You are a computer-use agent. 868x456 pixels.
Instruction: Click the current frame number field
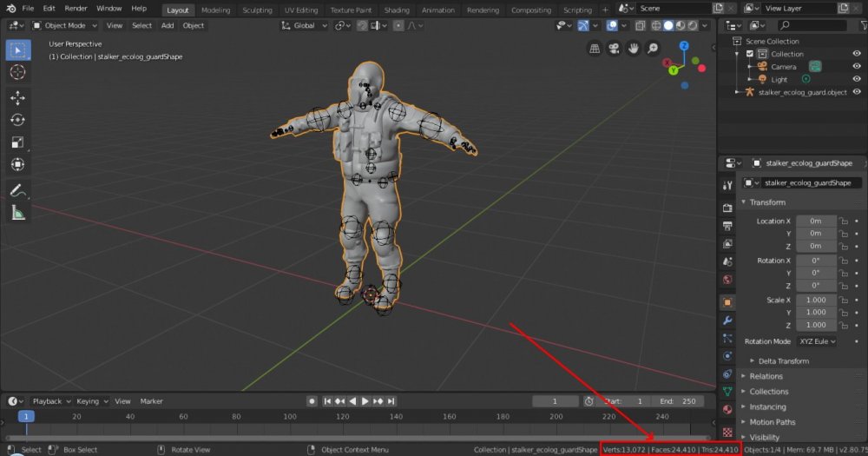click(555, 401)
